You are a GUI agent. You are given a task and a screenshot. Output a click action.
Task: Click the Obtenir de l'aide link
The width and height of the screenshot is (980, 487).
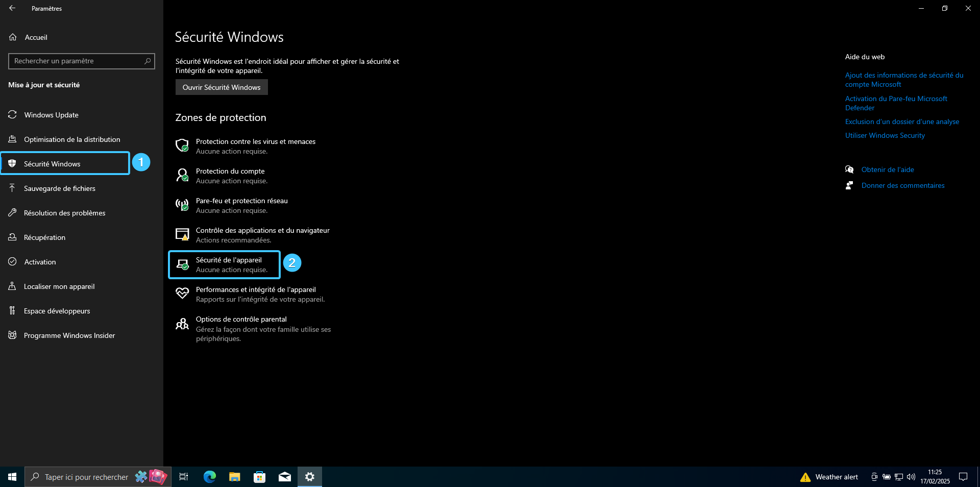point(888,169)
